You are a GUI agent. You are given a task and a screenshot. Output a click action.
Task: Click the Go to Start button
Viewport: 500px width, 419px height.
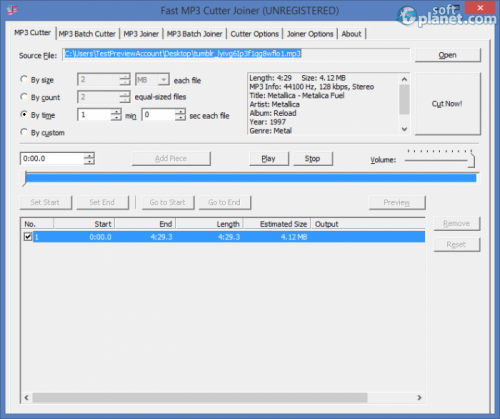click(x=168, y=202)
